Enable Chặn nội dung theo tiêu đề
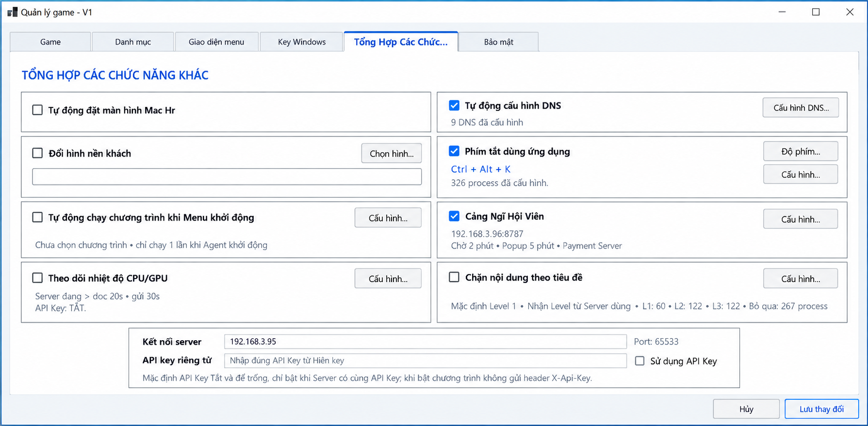The image size is (868, 426). coord(454,277)
